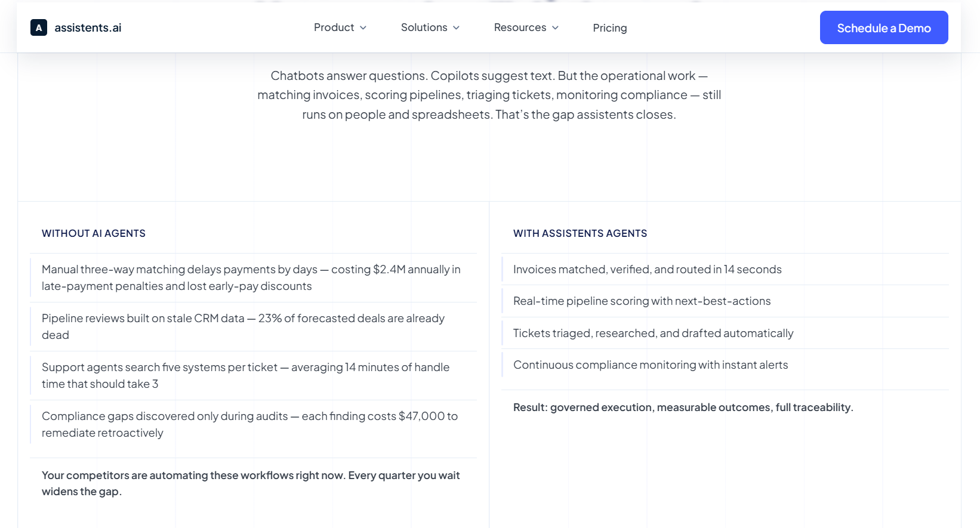Click the real-time pipeline scoring item
The width and height of the screenshot is (980, 528).
(725, 301)
